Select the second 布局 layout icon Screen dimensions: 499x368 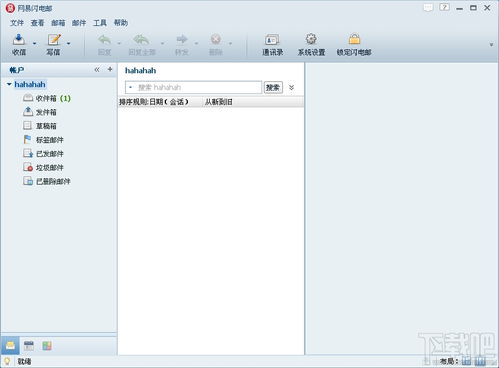(x=480, y=361)
